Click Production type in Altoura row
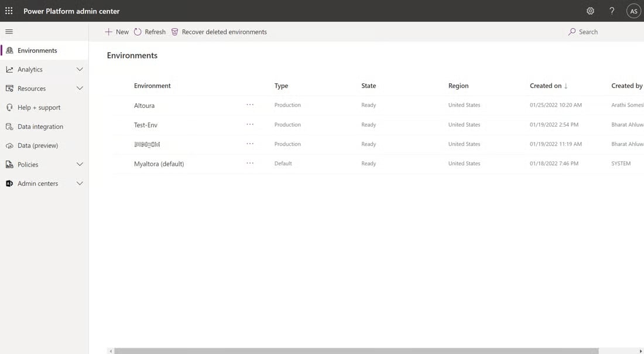Viewport: 644px width, 354px height. [x=287, y=105]
